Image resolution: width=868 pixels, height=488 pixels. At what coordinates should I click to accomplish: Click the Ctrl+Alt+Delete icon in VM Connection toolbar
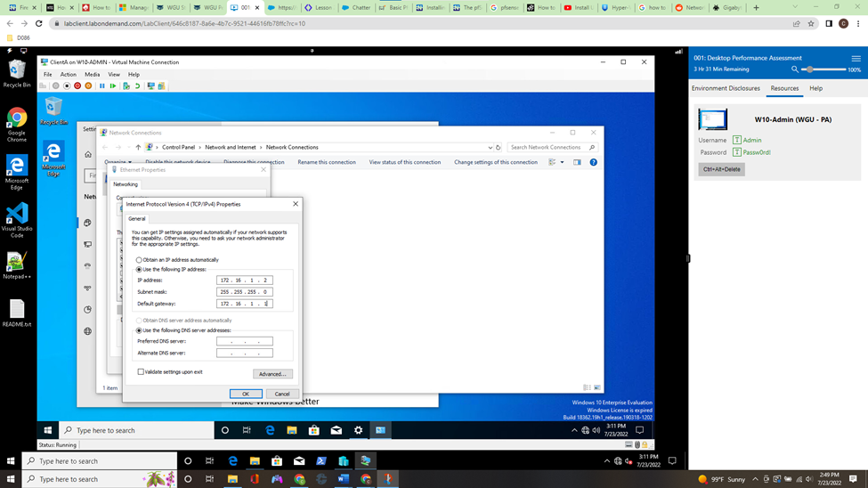tap(43, 85)
